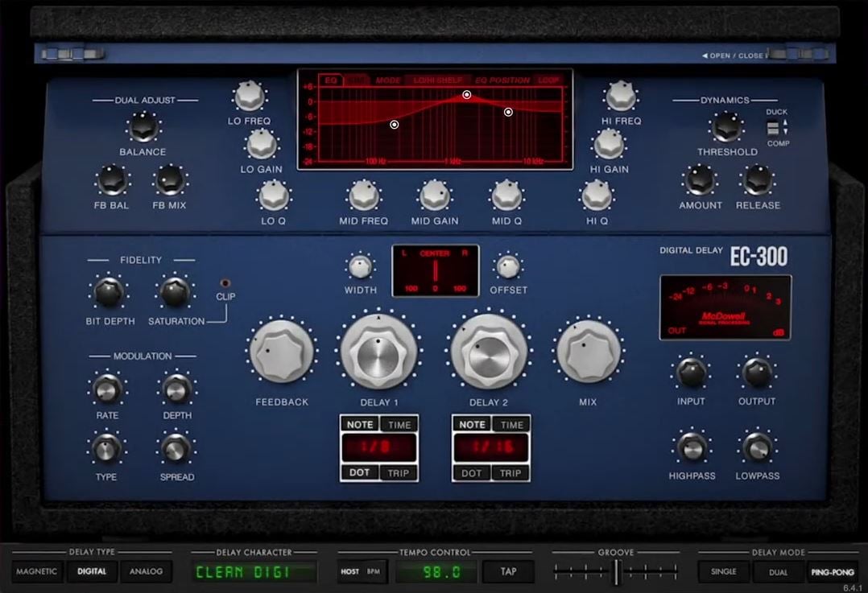
Task: Select the Analog delay type
Action: tap(146, 572)
